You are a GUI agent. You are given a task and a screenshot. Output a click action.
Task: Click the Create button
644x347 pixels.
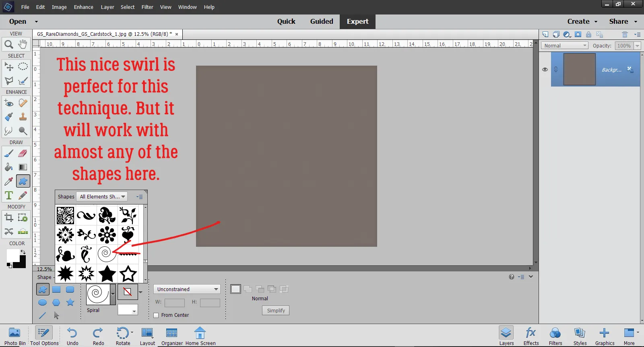[582, 21]
